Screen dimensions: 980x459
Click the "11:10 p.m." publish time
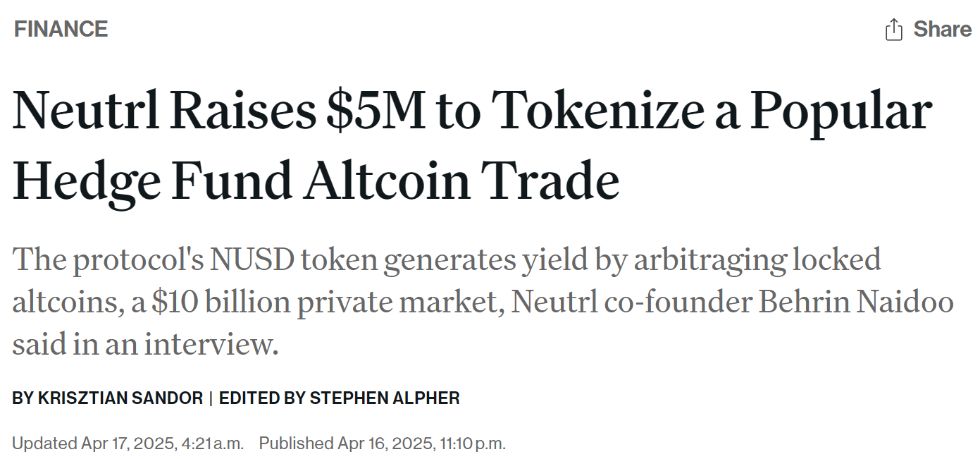(x=473, y=443)
